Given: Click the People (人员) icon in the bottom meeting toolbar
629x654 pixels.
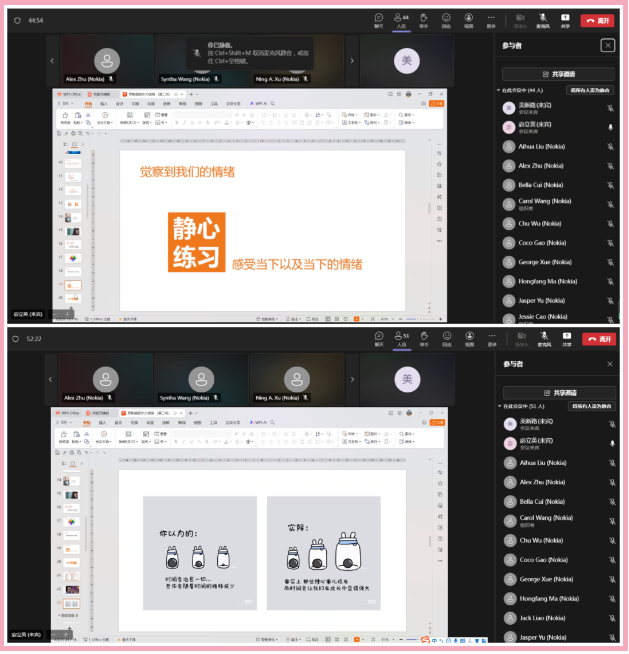Looking at the screenshot, I should (401, 338).
